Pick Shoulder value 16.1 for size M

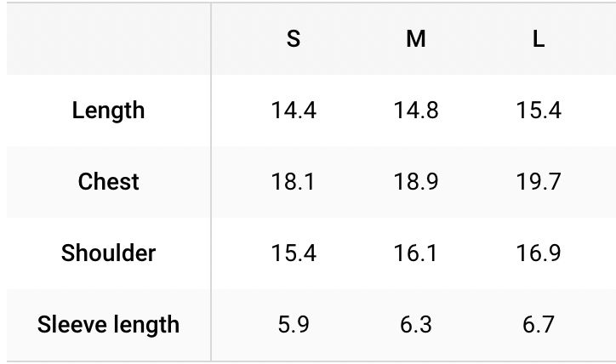pos(416,253)
